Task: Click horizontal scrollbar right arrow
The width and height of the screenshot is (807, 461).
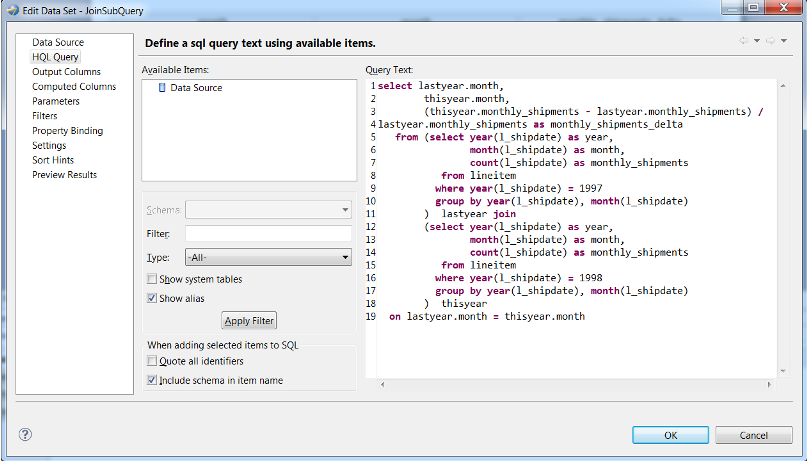Action: point(769,384)
